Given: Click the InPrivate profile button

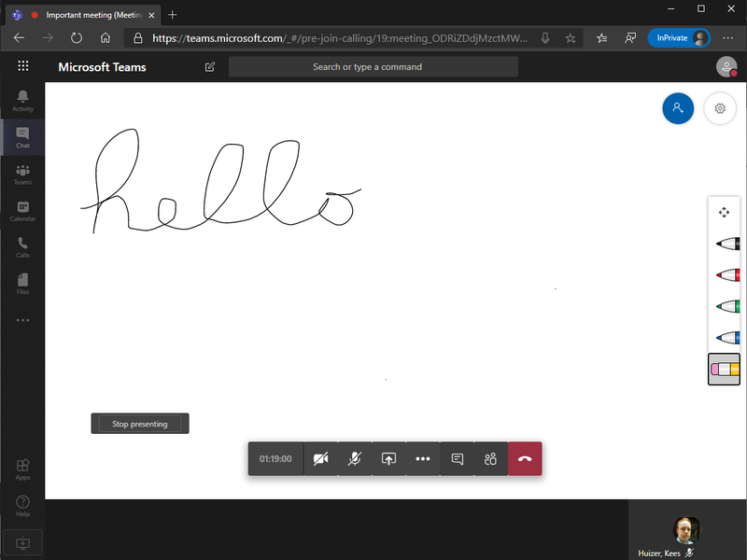Looking at the screenshot, I should coord(679,38).
